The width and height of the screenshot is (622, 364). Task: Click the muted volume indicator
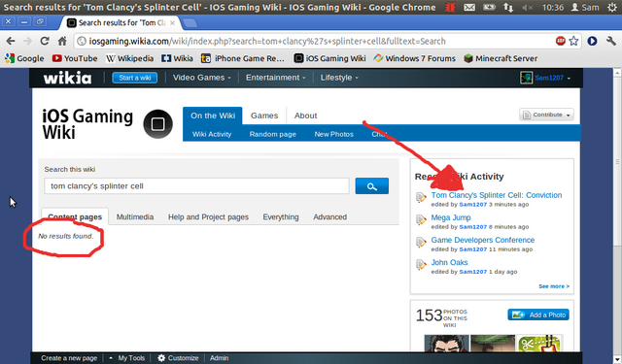tap(527, 7)
